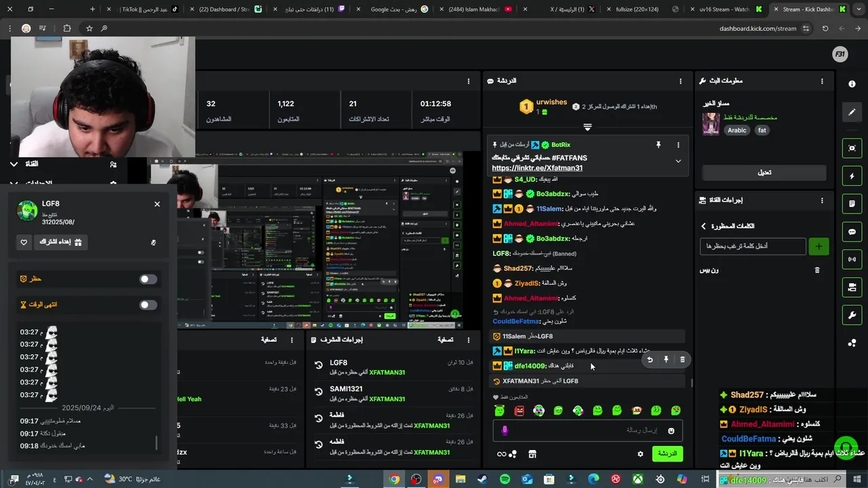Open pinned message three-dot options

click(678, 145)
